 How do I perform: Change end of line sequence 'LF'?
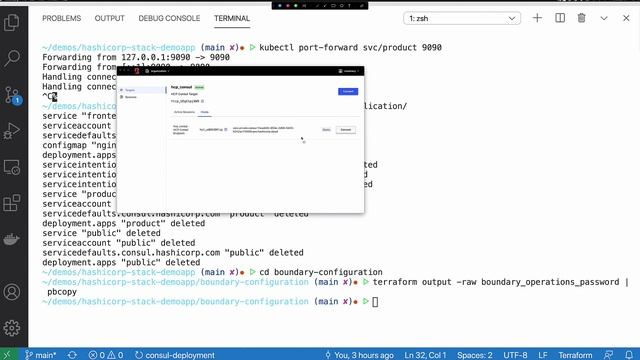[x=542, y=355]
